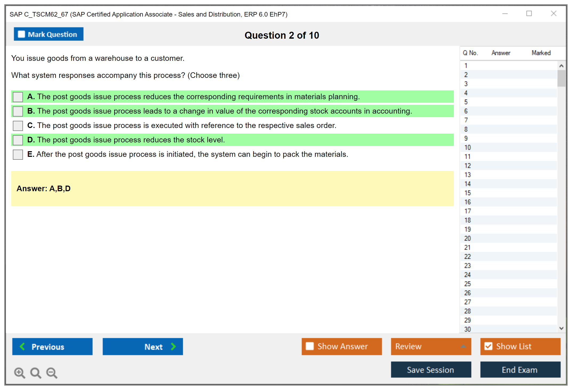Select question 15 from the question list
This screenshot has width=574, height=392.
tap(467, 193)
